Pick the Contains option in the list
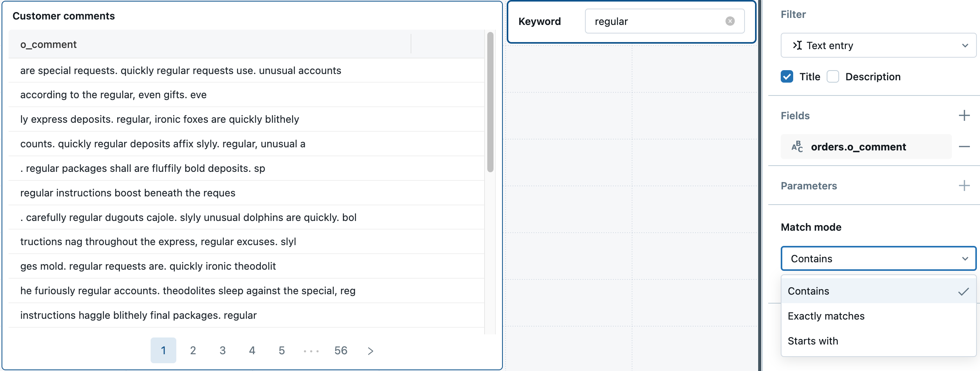The width and height of the screenshot is (980, 371). (808, 291)
